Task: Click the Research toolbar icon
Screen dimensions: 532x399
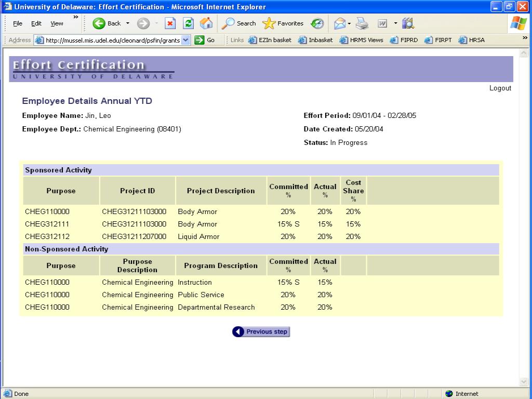Action: pos(408,23)
